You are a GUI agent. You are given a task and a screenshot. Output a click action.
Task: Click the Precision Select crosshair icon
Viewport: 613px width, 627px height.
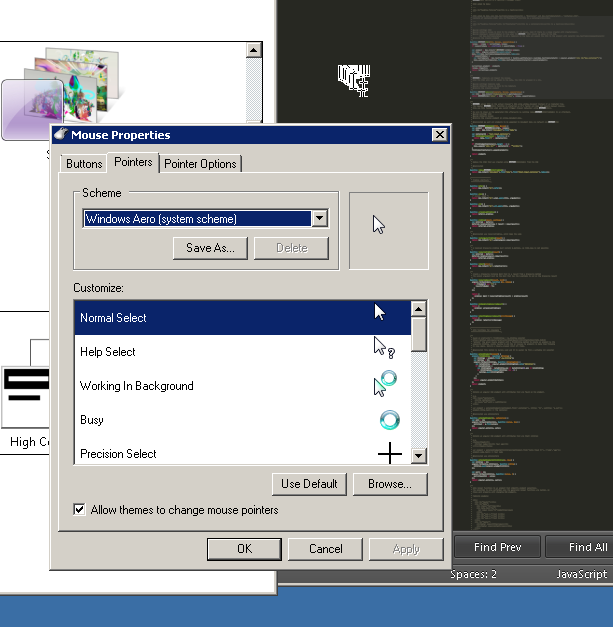[390, 453]
